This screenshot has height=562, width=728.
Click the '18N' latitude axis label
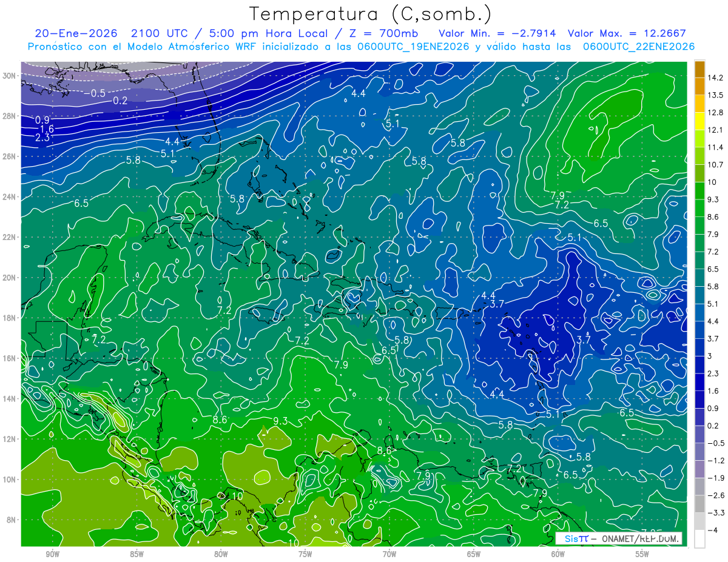point(10,318)
